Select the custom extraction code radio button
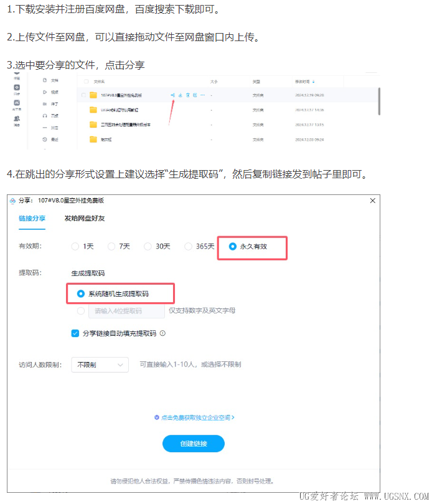Viewport: 432px width, 504px height. click(x=81, y=311)
